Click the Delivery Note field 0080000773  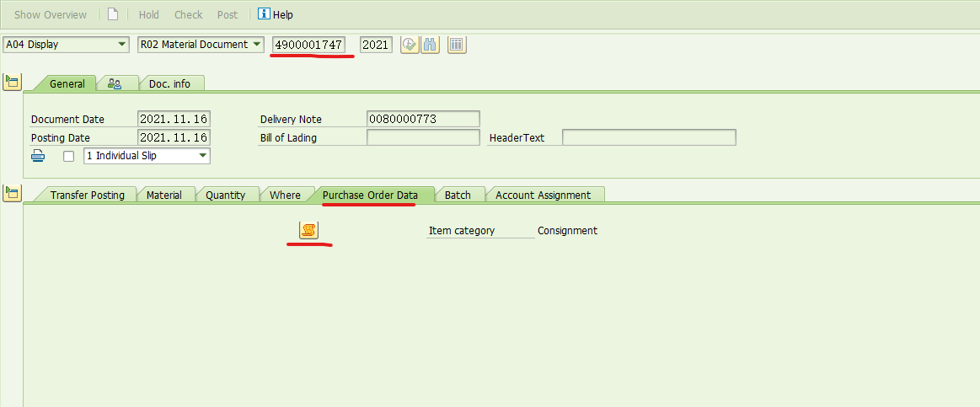pos(423,119)
